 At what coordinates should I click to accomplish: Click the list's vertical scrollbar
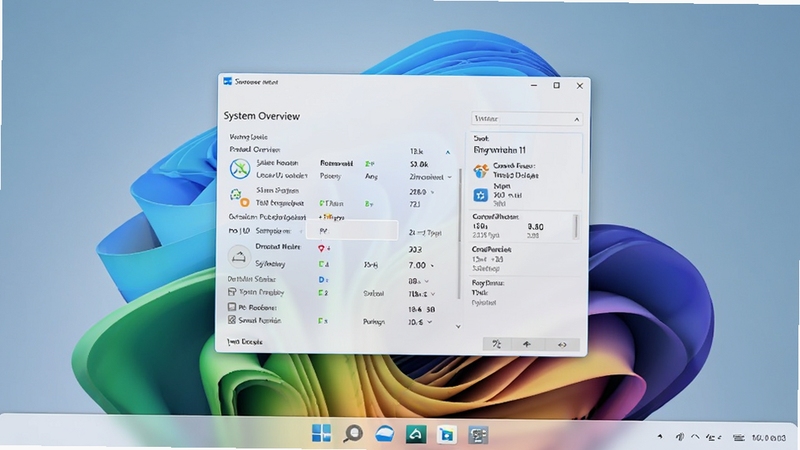point(460,234)
